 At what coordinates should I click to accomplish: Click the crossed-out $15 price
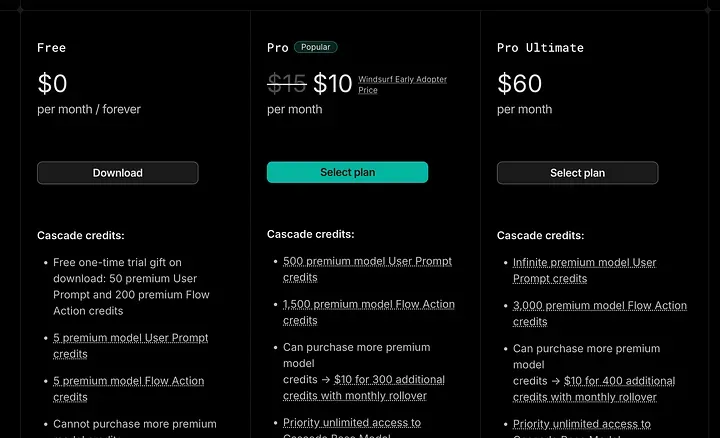point(286,84)
